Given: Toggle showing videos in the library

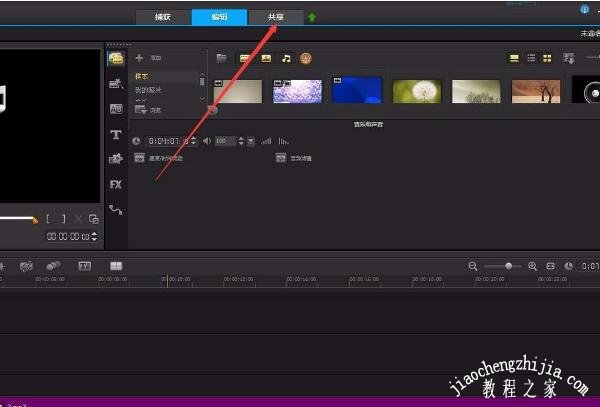Looking at the screenshot, I should (244, 59).
